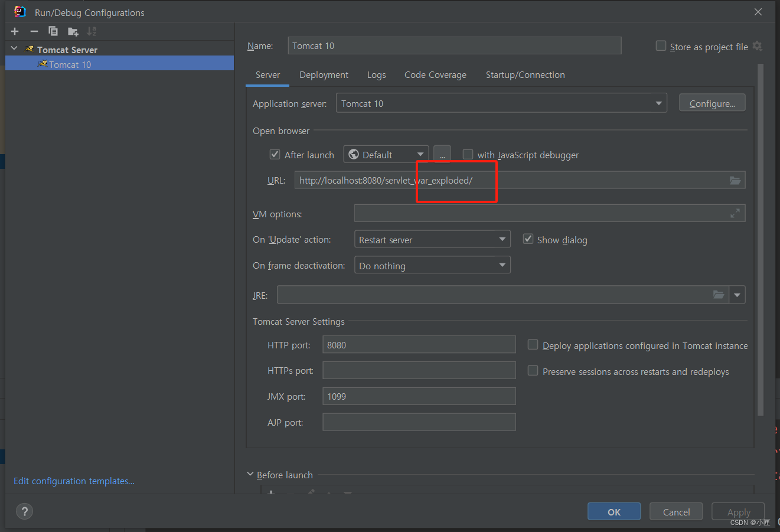
Task: Toggle the Show dialog checkbox
Action: tap(528, 239)
